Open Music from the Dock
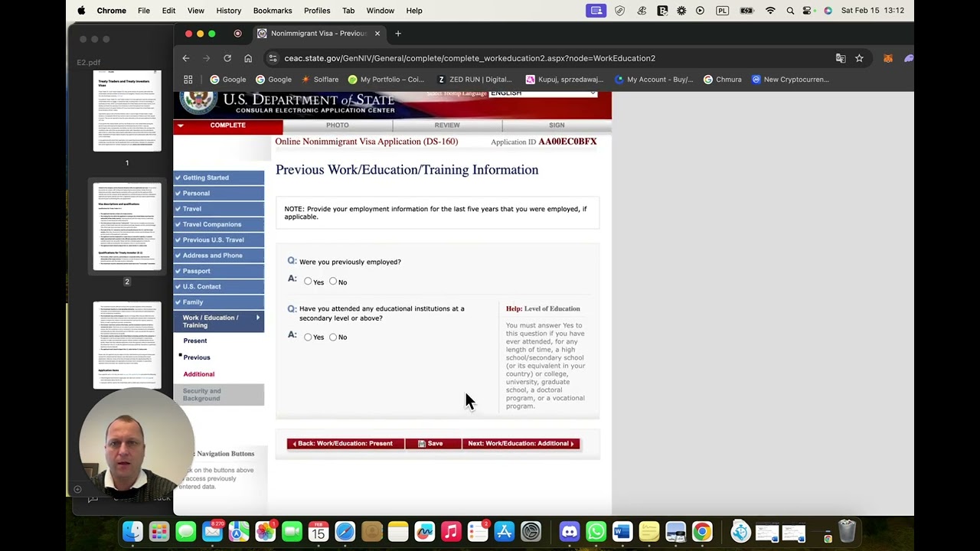980x551 pixels. coord(451,531)
